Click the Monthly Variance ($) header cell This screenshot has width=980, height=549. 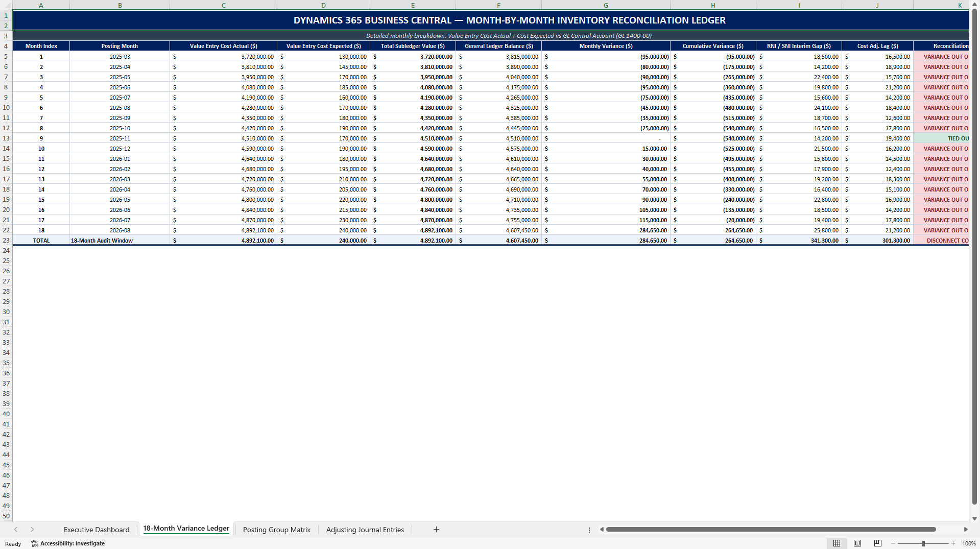click(x=606, y=46)
